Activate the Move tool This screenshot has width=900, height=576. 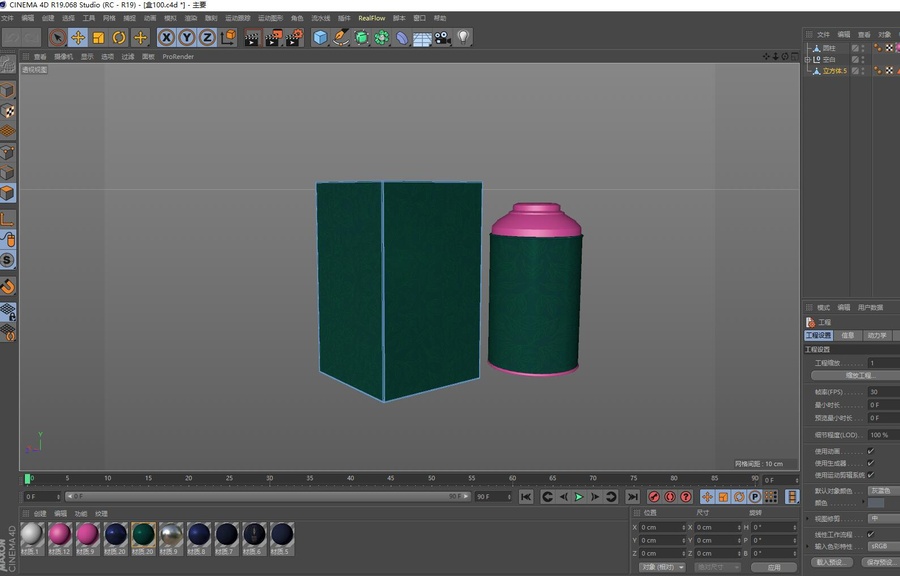[x=77, y=38]
